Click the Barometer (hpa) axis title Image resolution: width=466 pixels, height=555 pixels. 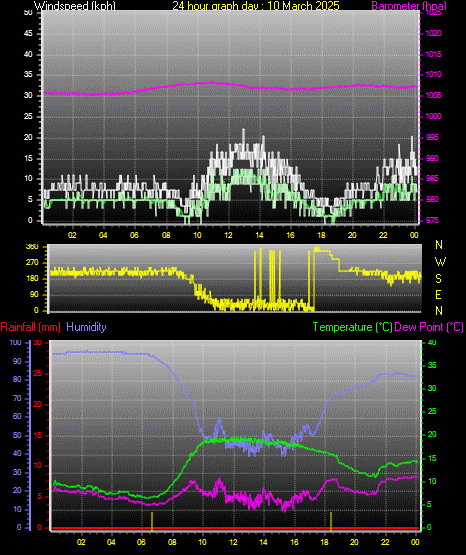click(409, 6)
